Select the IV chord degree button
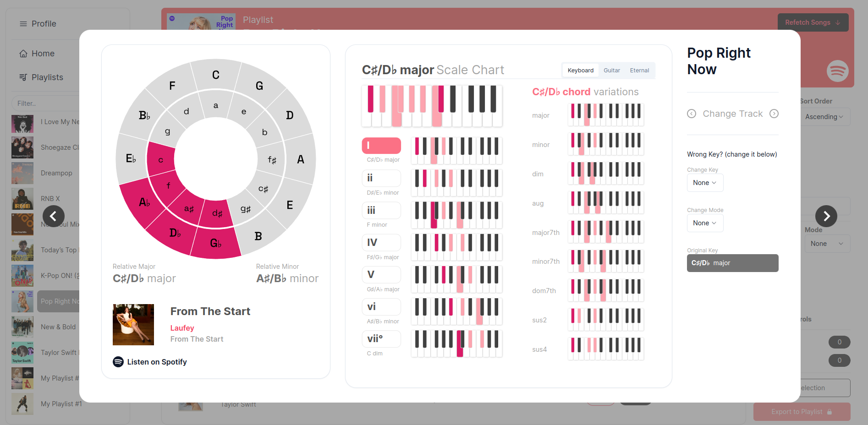Screen dimensions: 868x425 pos(381,242)
